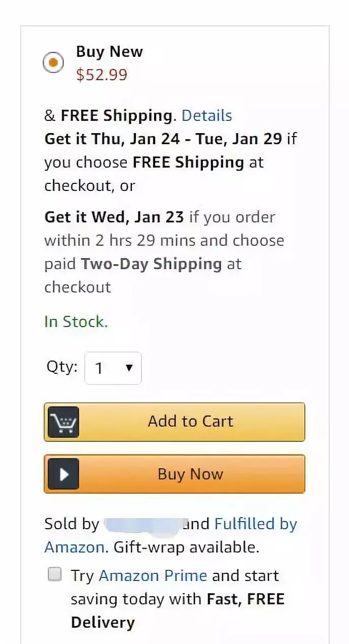
Task: Select the Buy New radio button
Action: (x=53, y=62)
